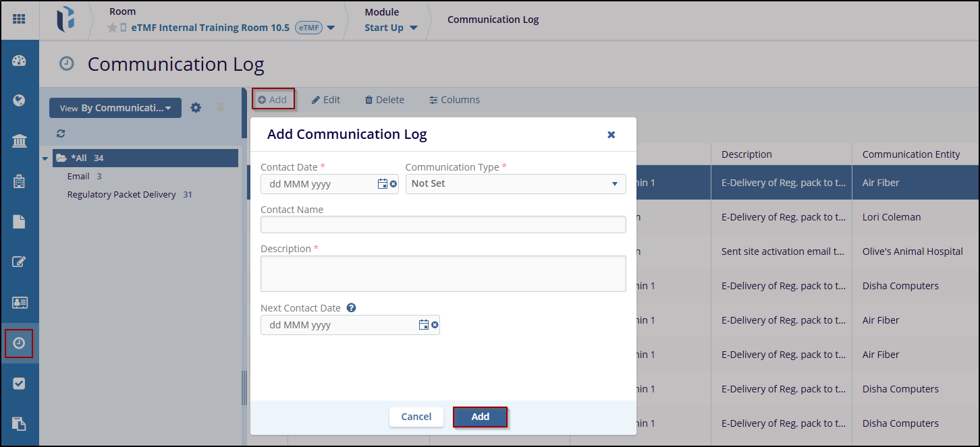This screenshot has height=447, width=980.
Task: Open the Start Up module dropdown
Action: point(391,28)
